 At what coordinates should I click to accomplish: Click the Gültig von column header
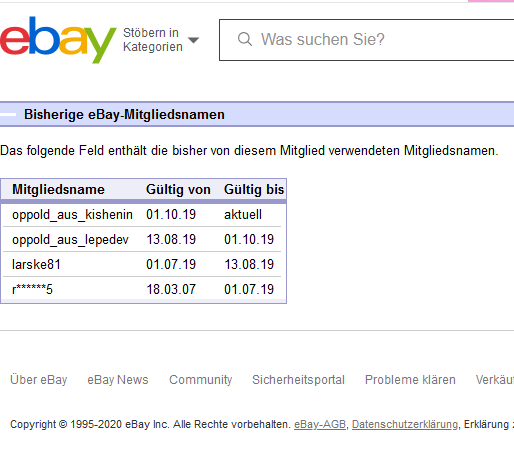click(x=178, y=190)
